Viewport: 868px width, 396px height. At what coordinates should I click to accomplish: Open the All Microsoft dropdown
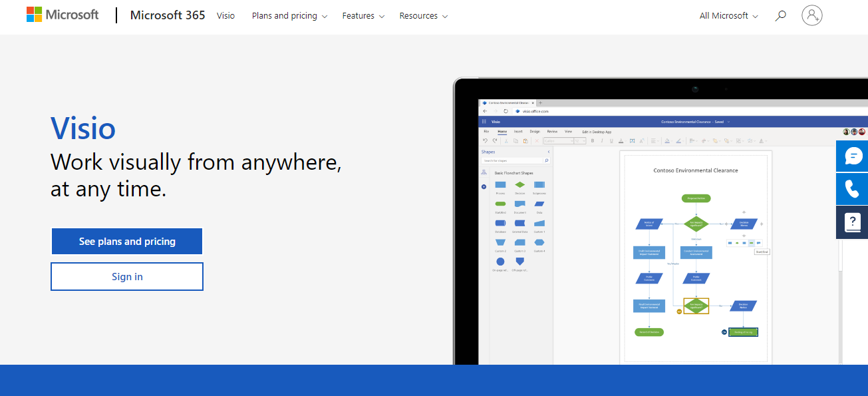coord(729,15)
